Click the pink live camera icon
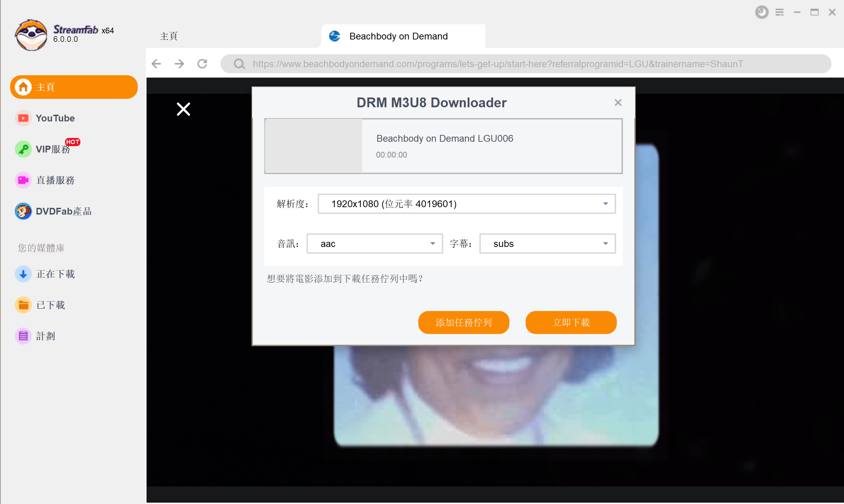 coord(23,180)
